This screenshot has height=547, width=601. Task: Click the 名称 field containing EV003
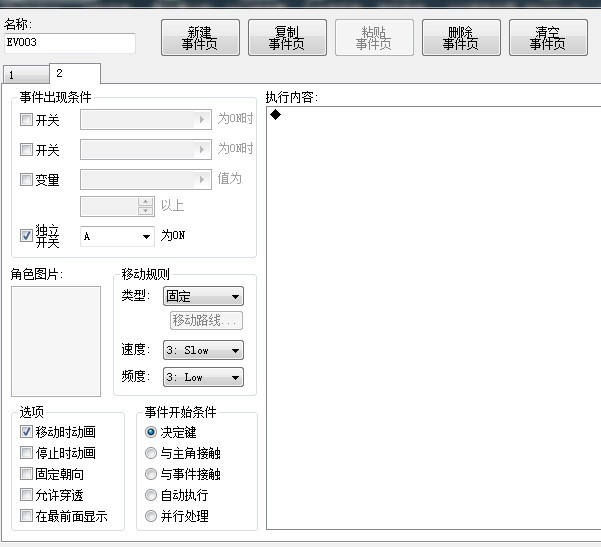69,43
